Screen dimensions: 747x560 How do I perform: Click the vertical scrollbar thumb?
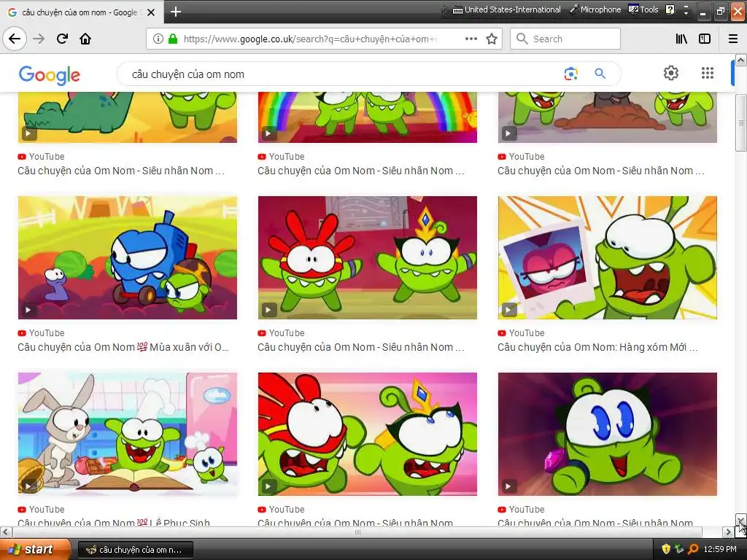click(x=741, y=122)
